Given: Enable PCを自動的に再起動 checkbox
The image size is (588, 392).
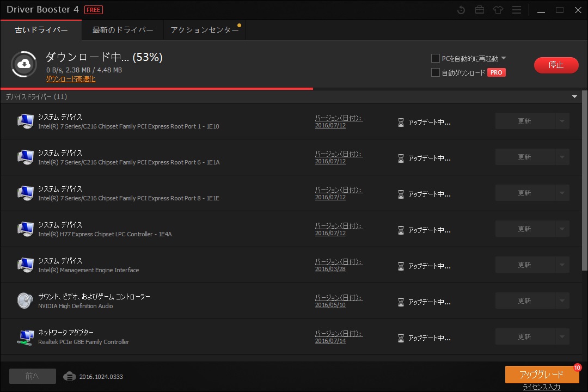Looking at the screenshot, I should [436, 58].
